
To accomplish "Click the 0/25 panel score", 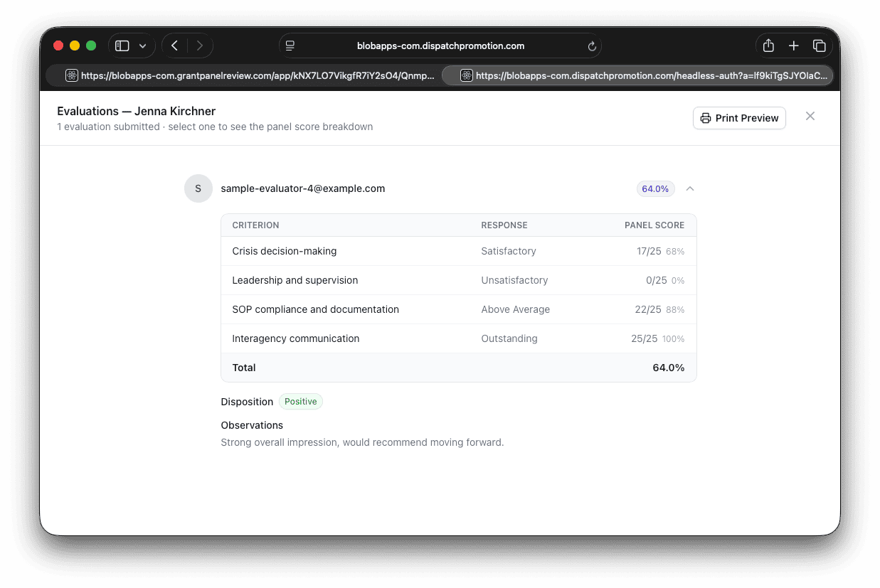I will (657, 280).
